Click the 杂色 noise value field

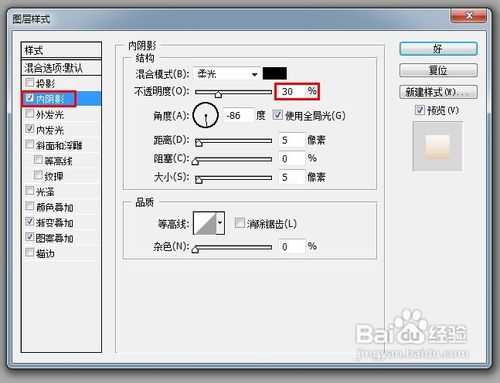click(292, 246)
